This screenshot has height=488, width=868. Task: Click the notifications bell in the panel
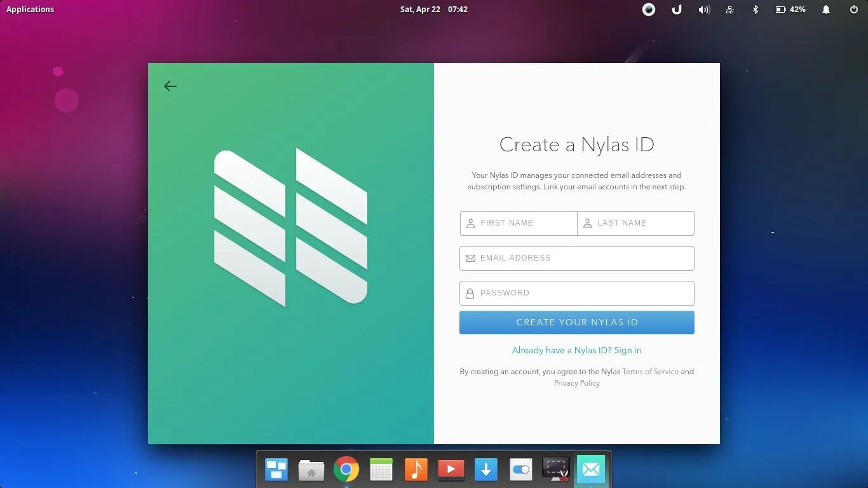pyautogui.click(x=825, y=9)
